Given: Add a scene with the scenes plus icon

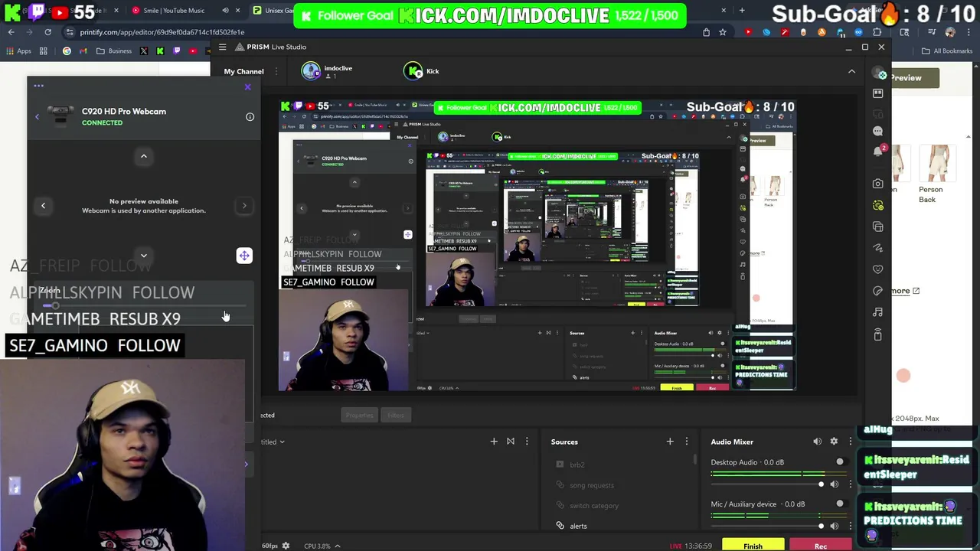Looking at the screenshot, I should pos(494,442).
